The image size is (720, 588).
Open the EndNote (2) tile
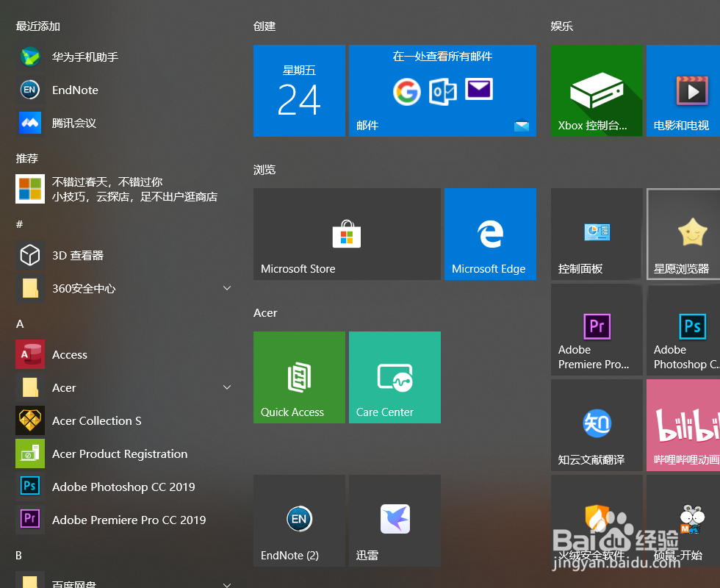tap(300, 520)
